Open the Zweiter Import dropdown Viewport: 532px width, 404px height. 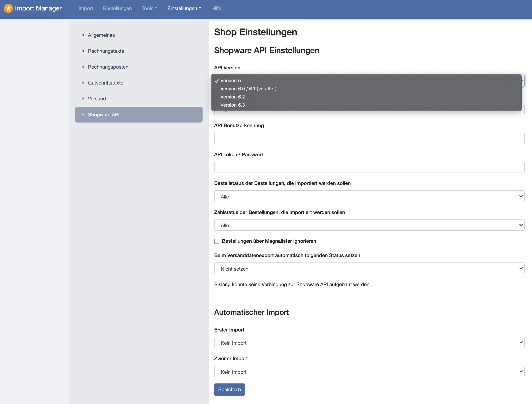point(369,372)
